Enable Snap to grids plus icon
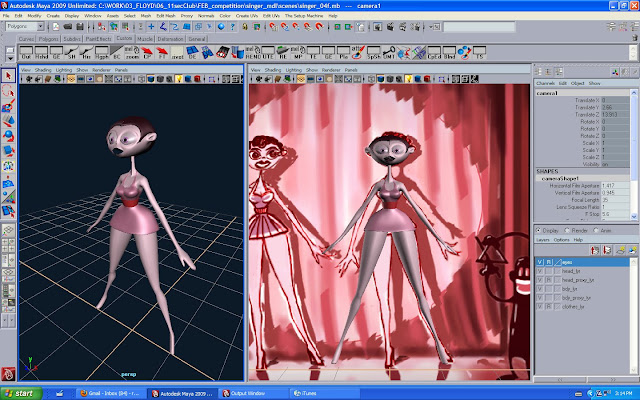This screenshot has width=640, height=400. click(x=151, y=27)
